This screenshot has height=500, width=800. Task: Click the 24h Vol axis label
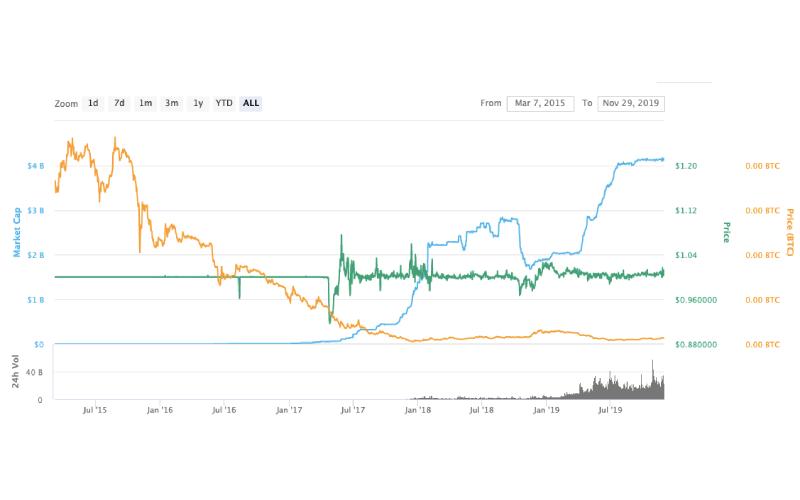click(17, 372)
